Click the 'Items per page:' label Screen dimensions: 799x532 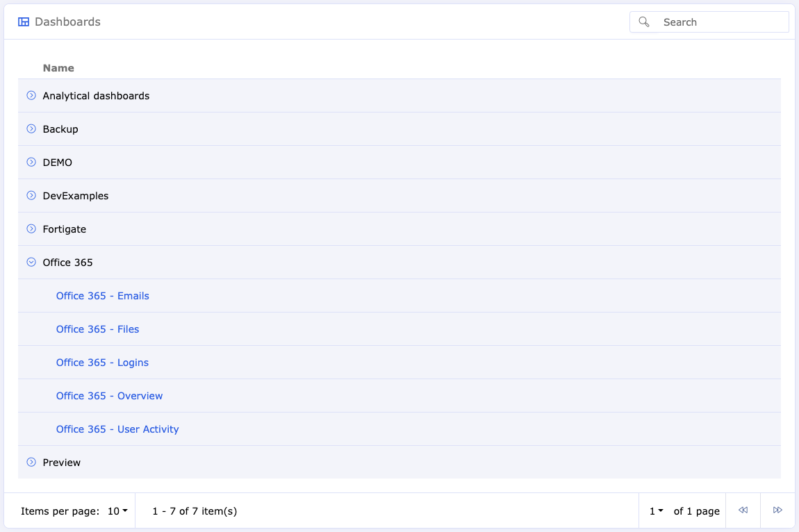(60, 511)
